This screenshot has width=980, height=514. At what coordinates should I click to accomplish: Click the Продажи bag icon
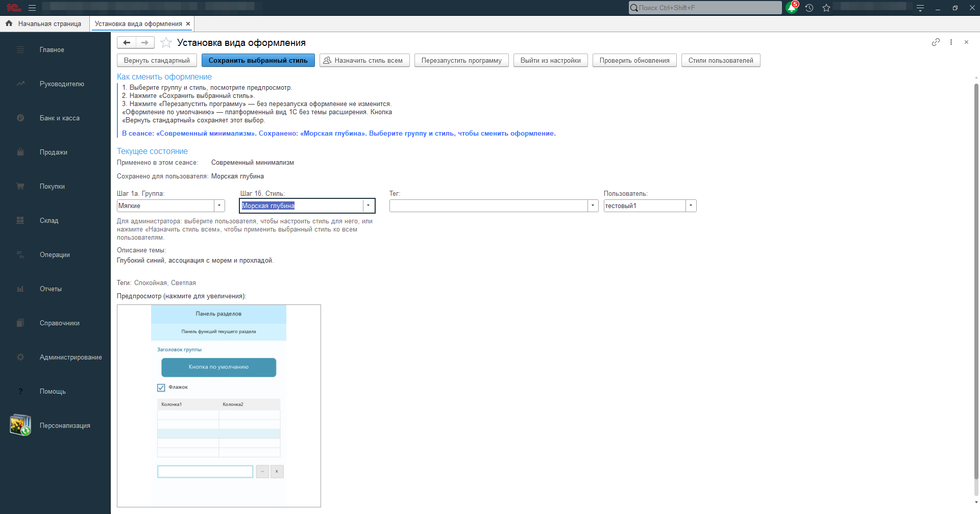point(20,152)
